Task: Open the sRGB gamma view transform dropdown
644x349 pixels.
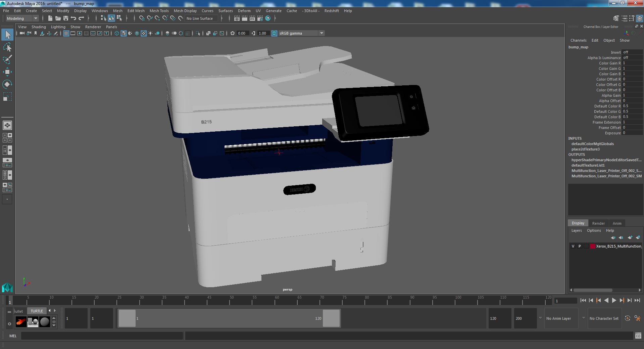Action: coord(301,33)
